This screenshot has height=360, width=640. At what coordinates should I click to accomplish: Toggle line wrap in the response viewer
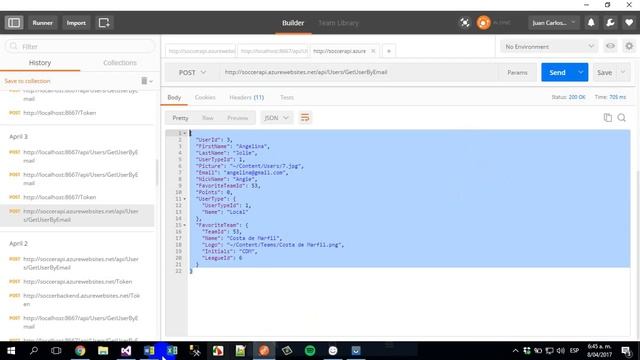(305, 118)
